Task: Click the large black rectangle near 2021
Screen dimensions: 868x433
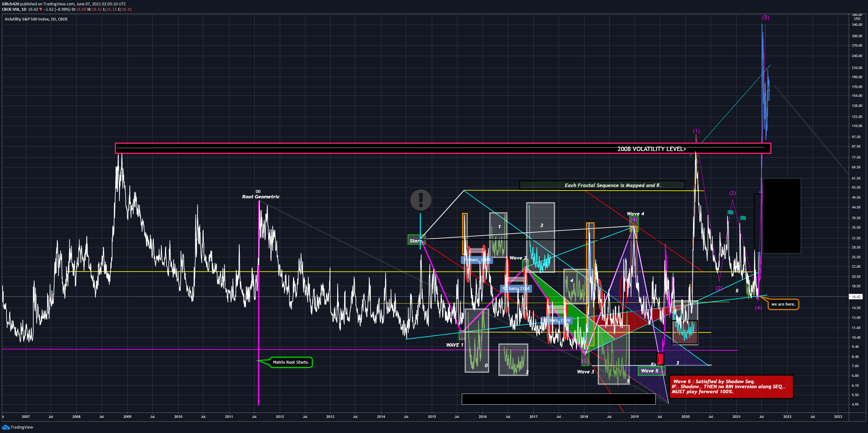Action: pyautogui.click(x=781, y=216)
